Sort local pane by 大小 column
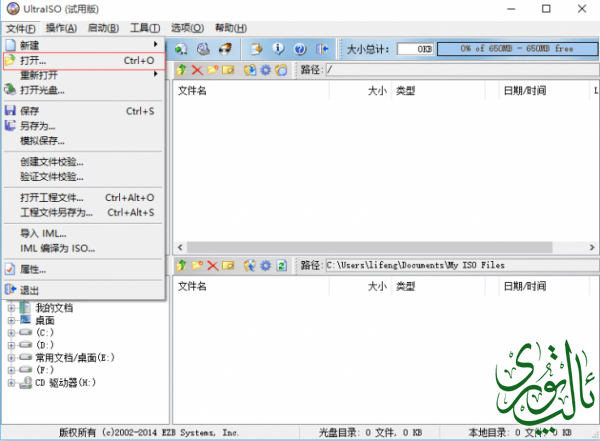Viewport: 600px width, 441px height. click(x=360, y=286)
